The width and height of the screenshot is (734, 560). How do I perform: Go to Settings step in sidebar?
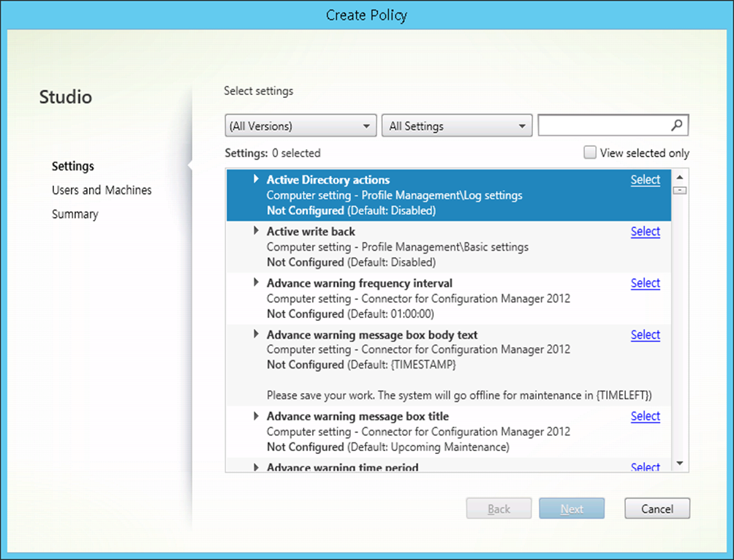[73, 166]
